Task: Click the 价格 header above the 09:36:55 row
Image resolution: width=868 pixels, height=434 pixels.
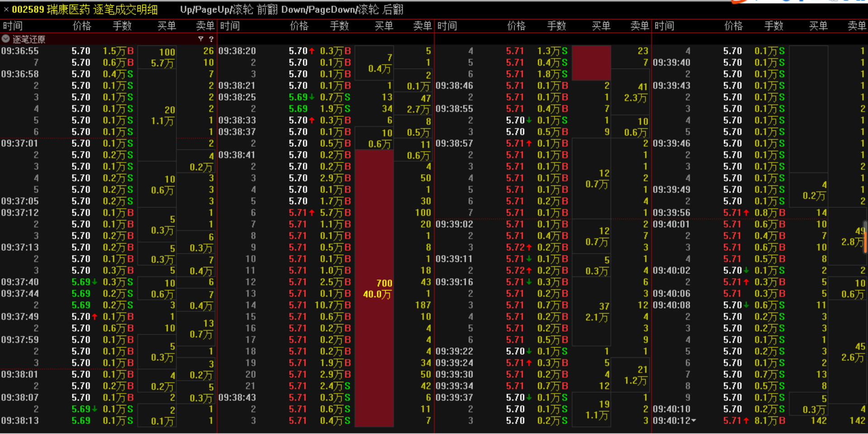Action: (82, 26)
